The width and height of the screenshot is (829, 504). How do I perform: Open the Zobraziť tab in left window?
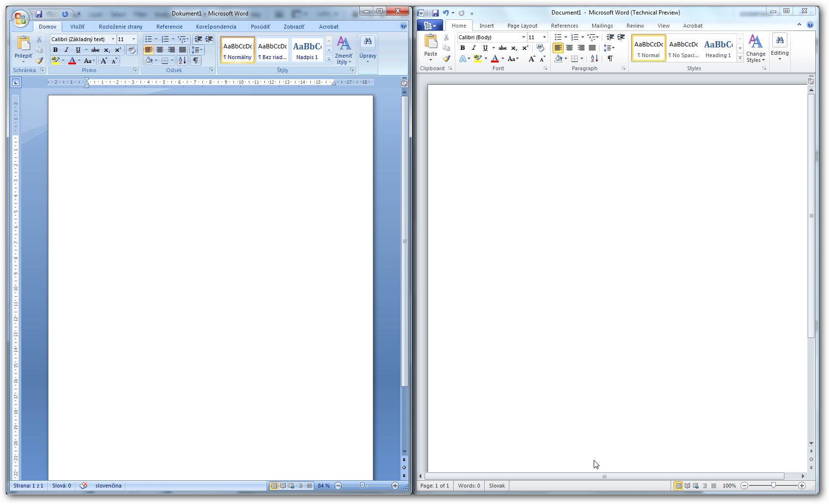click(294, 27)
